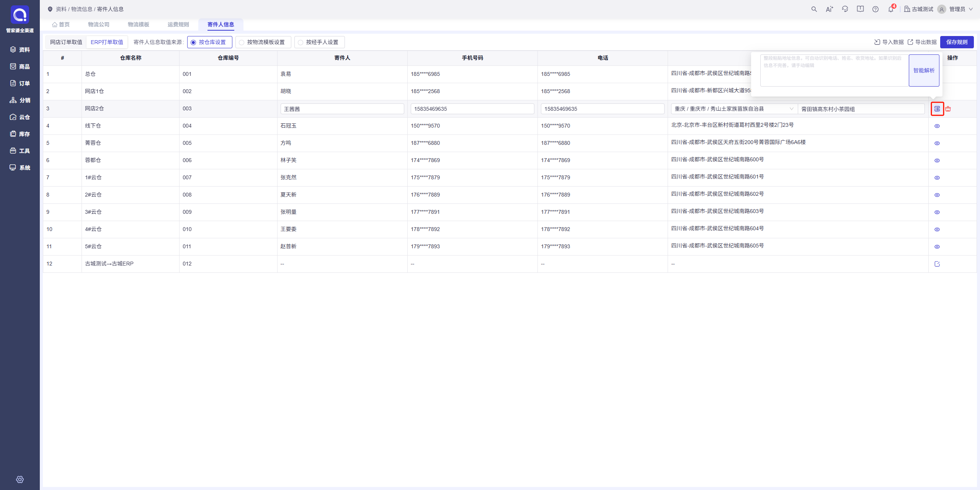The image size is (980, 490).
Task: Open the notifications bell
Action: pos(891,9)
